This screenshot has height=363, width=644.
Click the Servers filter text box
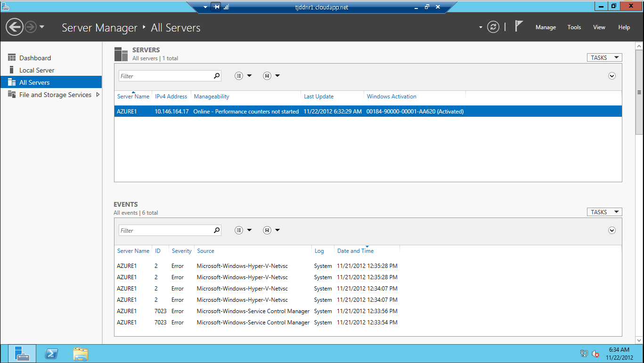tap(165, 76)
